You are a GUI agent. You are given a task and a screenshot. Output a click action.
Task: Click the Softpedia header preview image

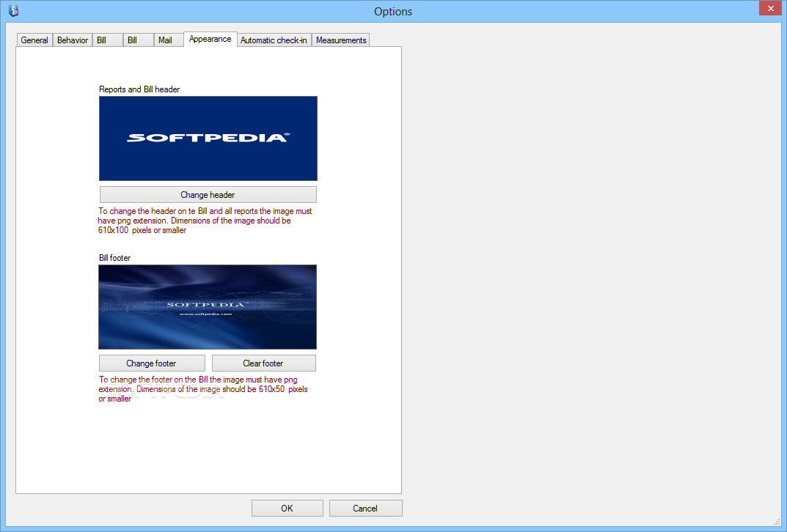(x=208, y=138)
